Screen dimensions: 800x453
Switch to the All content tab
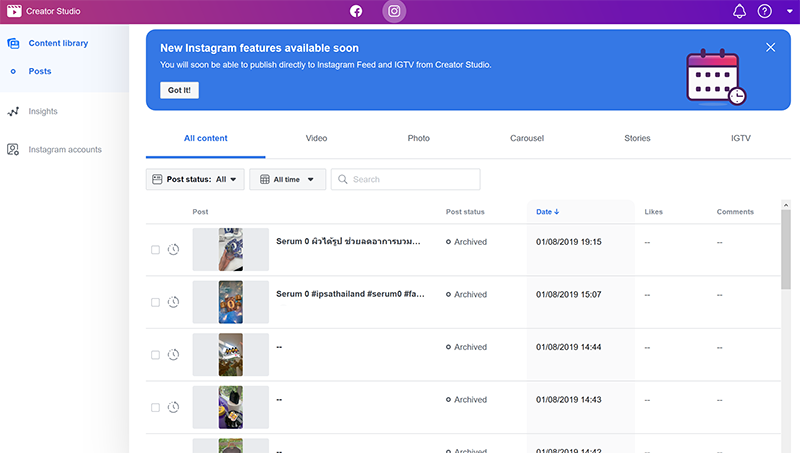click(x=206, y=138)
